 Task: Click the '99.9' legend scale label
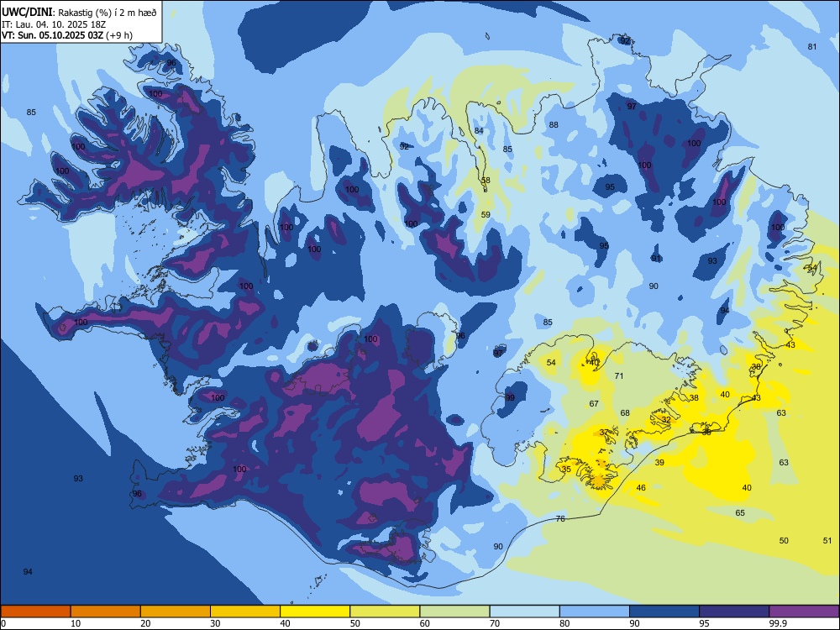[778, 623]
